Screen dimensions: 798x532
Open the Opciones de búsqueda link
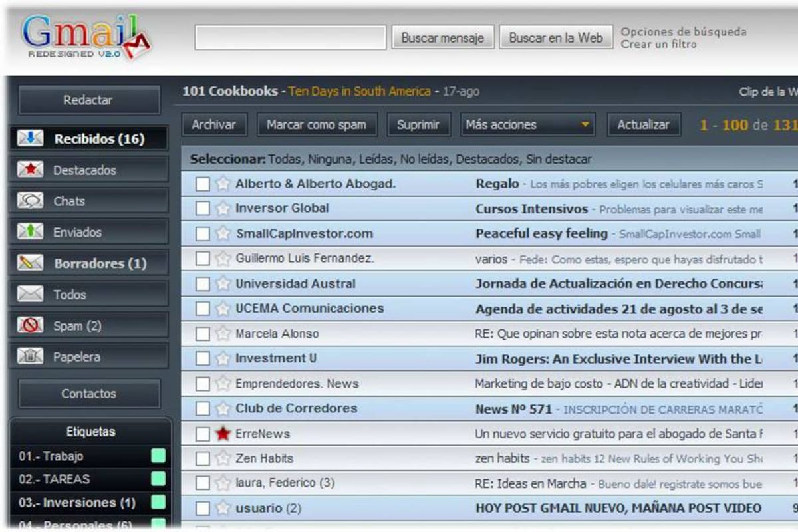[684, 31]
